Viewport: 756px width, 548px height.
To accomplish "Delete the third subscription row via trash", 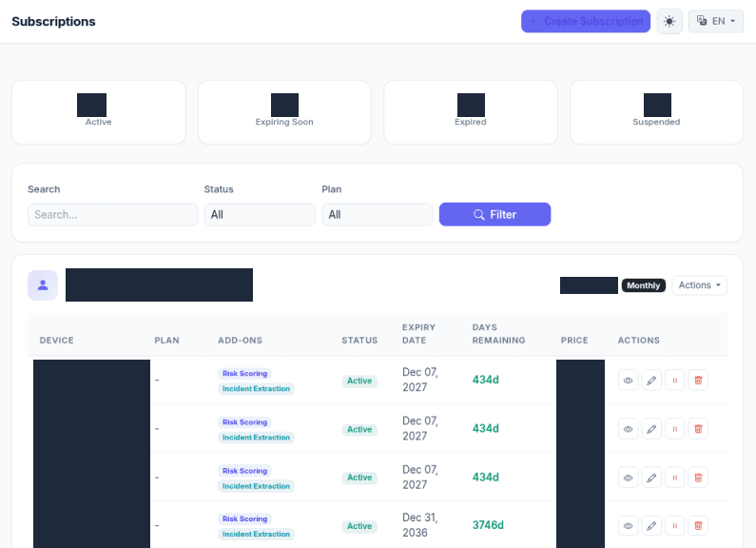I will tap(698, 478).
